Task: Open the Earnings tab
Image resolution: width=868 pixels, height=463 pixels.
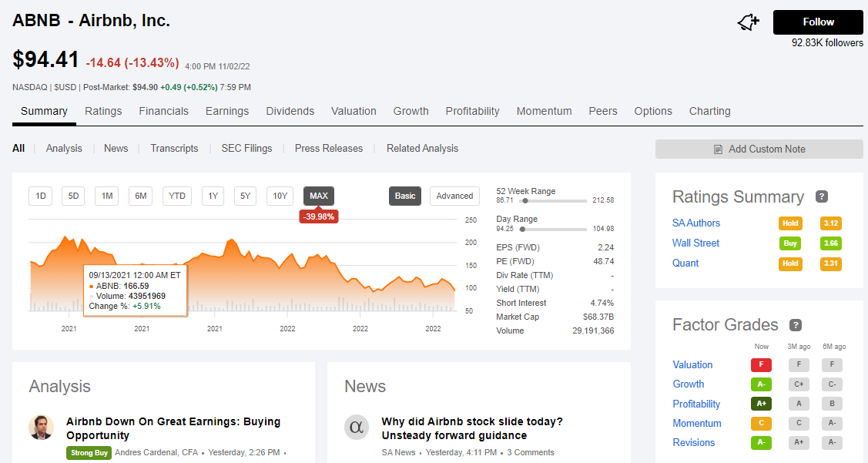Action: 227,111
